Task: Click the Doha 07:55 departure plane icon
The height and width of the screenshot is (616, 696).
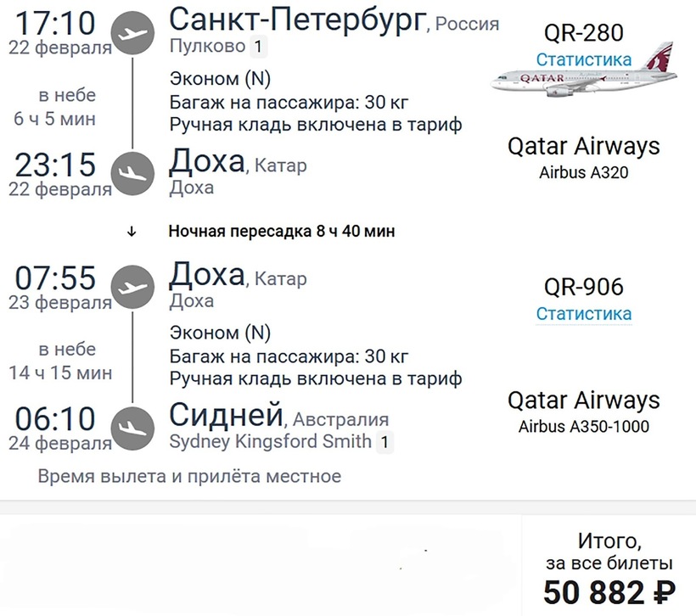Action: (x=132, y=287)
